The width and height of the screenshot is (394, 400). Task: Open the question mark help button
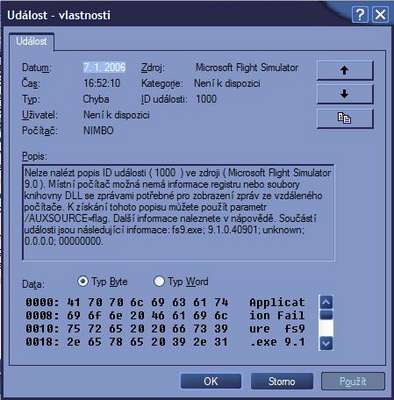[x=360, y=15]
